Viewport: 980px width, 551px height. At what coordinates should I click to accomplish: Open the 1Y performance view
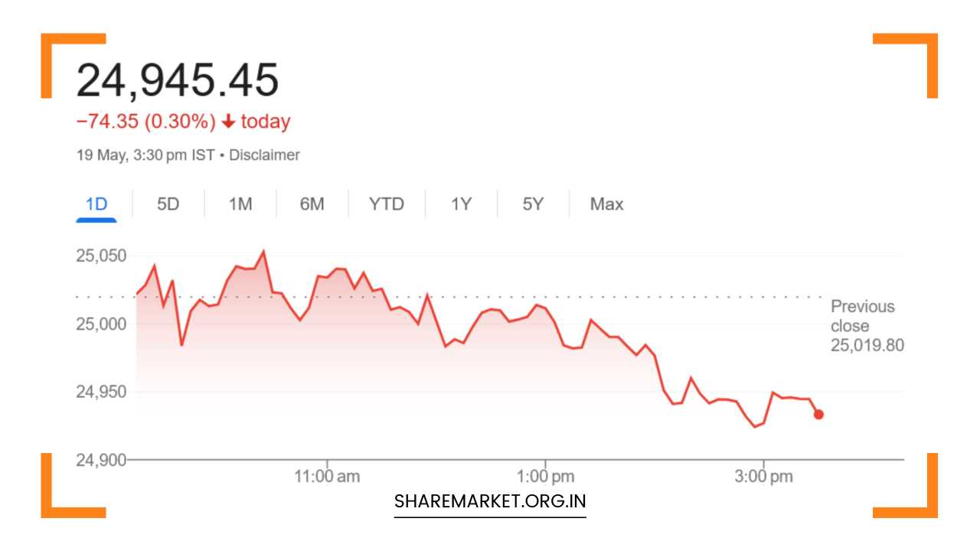coord(460,204)
